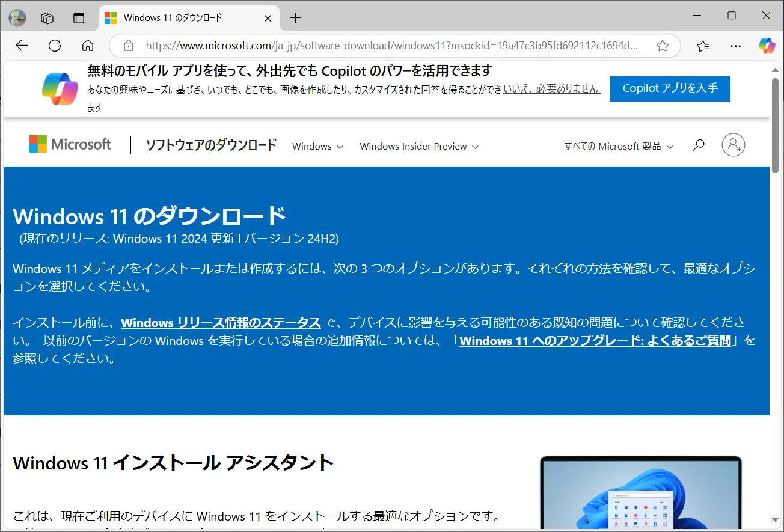Click the Copilot logo in banner
Viewport: 784px width, 532px height.
(x=60, y=89)
